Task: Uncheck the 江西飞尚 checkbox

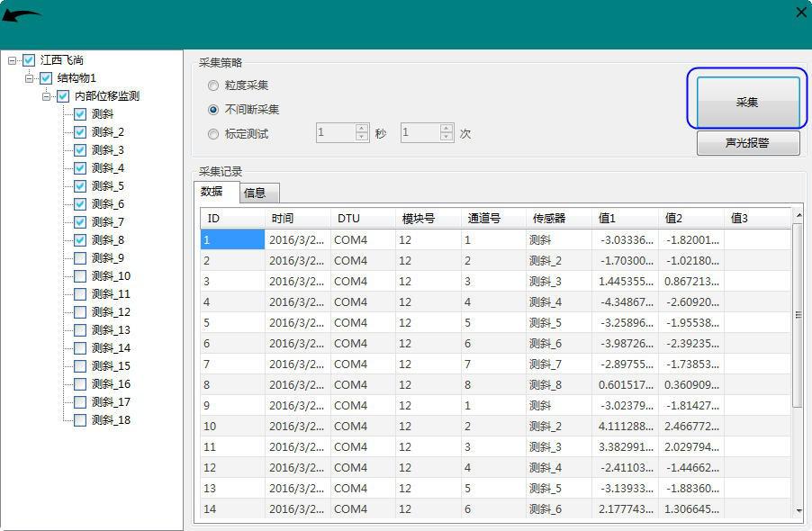Action: click(29, 60)
